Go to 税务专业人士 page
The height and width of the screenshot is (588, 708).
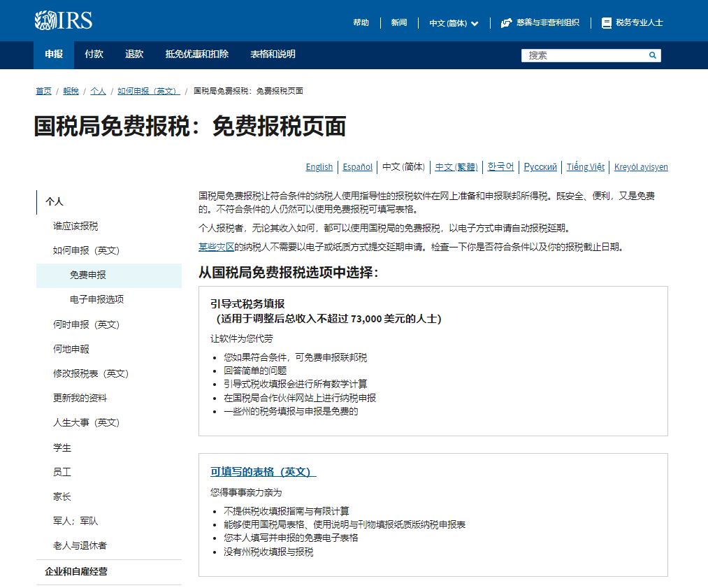click(640, 22)
